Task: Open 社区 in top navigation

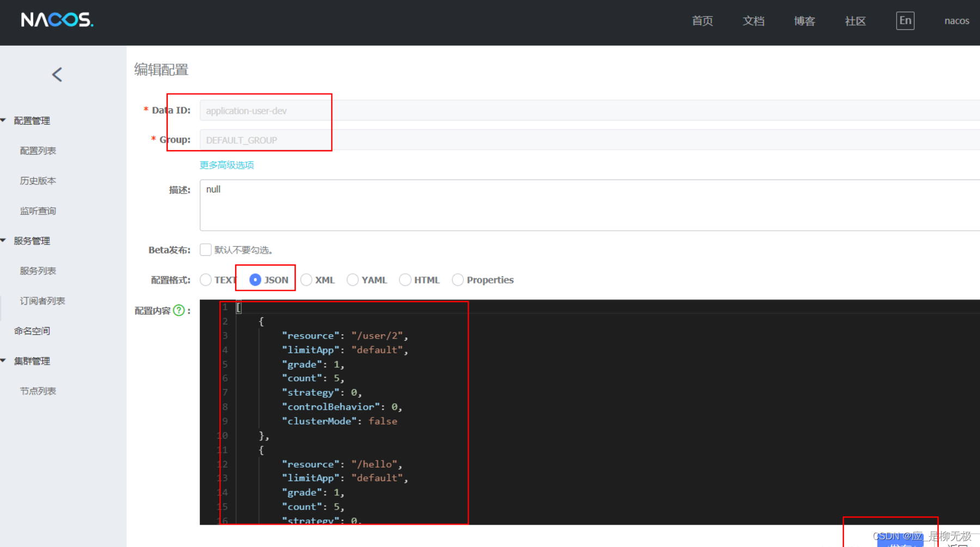Action: pos(855,21)
